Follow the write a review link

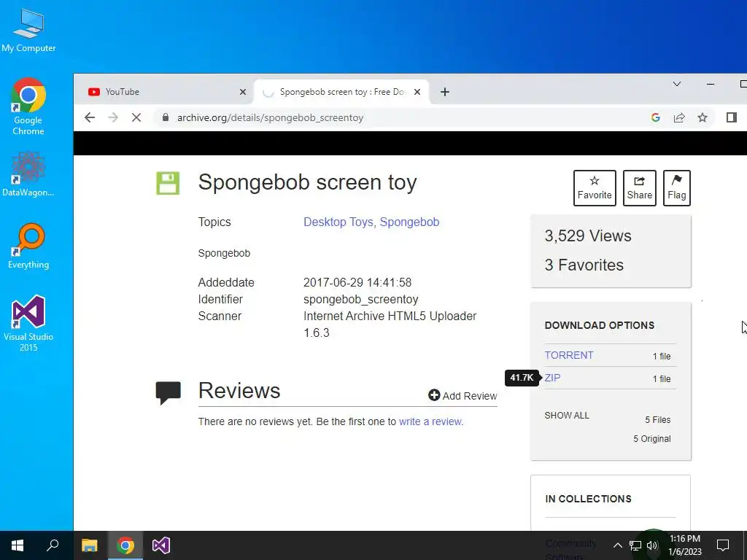pos(430,421)
